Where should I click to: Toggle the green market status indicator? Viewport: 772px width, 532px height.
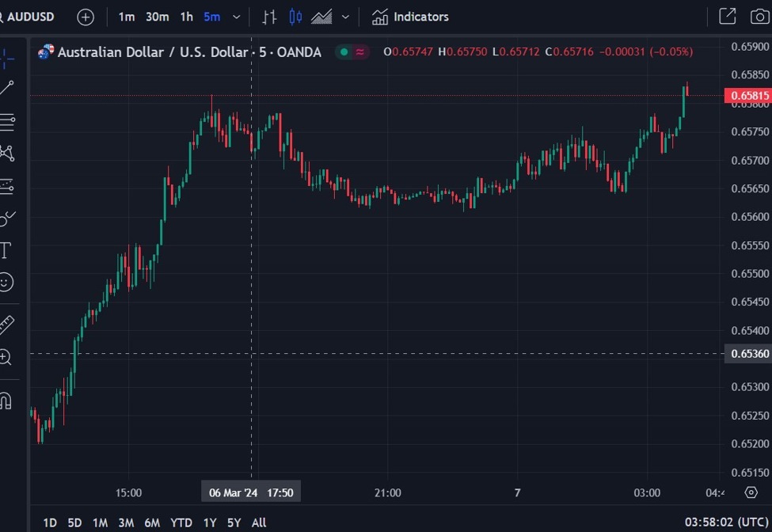click(x=344, y=52)
